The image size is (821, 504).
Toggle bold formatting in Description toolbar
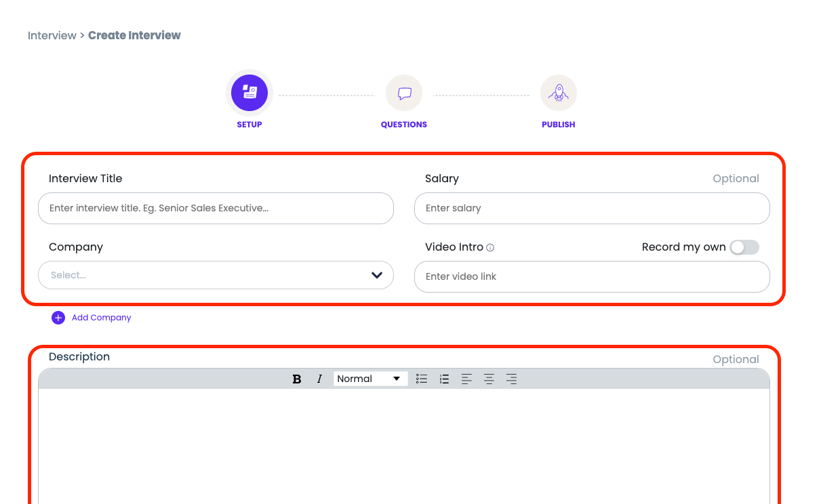click(x=297, y=379)
